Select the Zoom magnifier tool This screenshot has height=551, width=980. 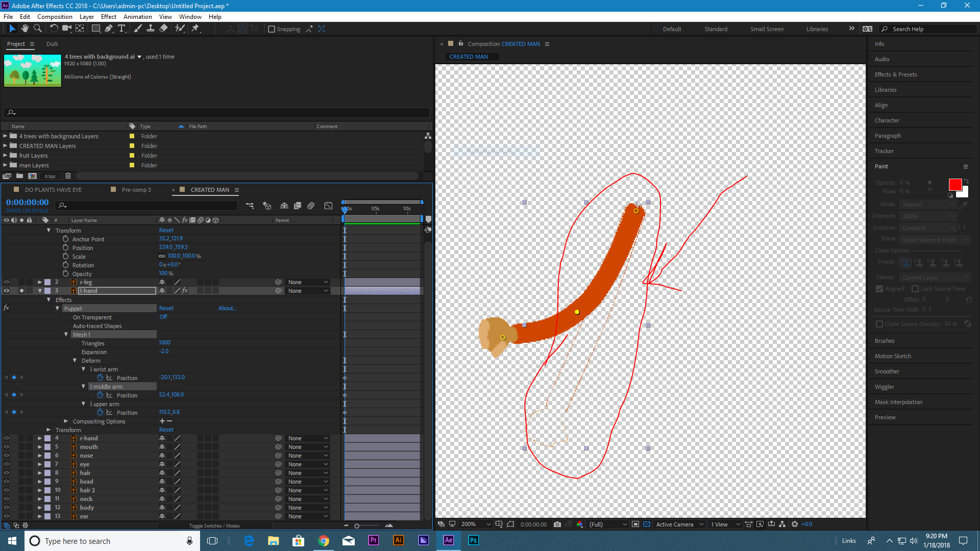37,29
